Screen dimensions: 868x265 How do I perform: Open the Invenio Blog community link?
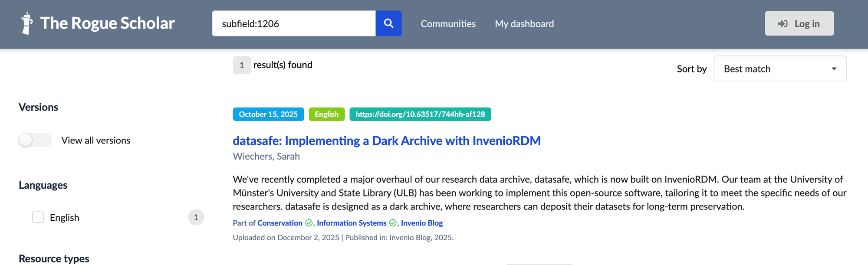pyautogui.click(x=422, y=223)
